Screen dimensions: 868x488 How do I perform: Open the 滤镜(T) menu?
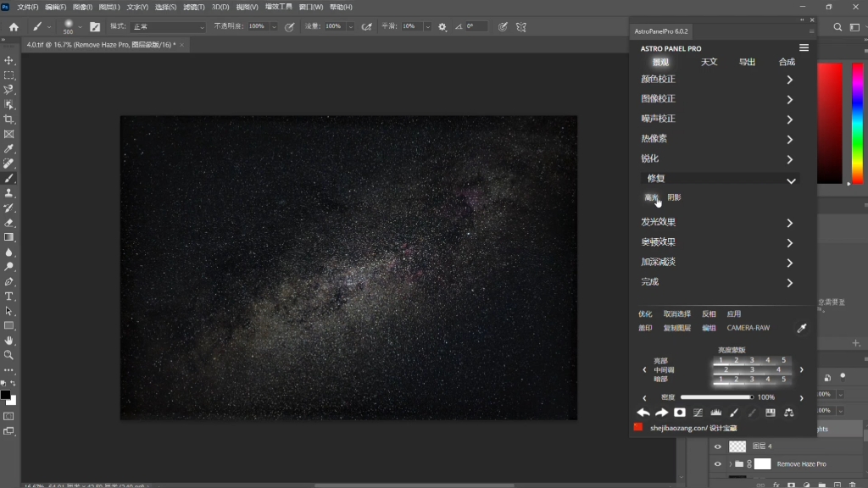click(194, 7)
